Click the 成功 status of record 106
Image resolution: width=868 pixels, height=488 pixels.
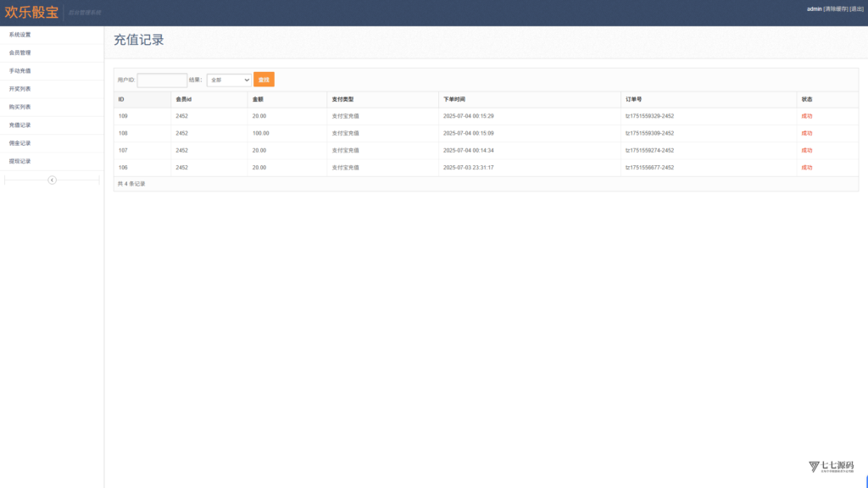tap(807, 168)
